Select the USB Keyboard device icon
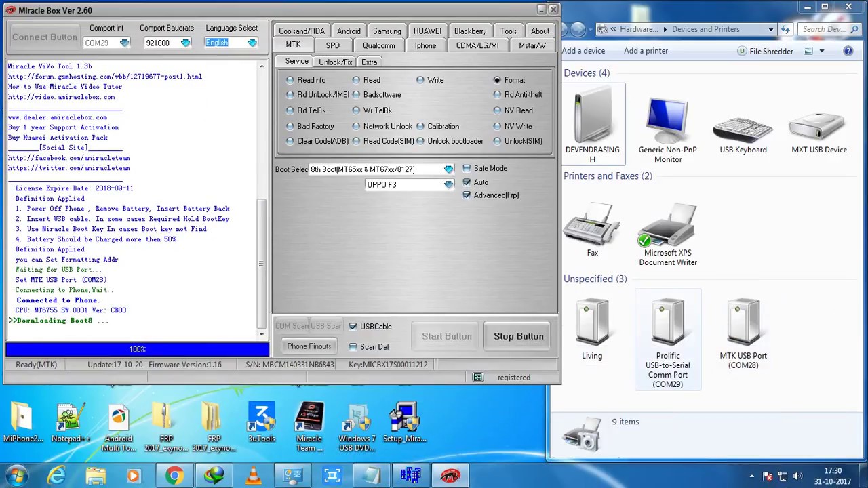This screenshot has width=868, height=488. point(743,129)
